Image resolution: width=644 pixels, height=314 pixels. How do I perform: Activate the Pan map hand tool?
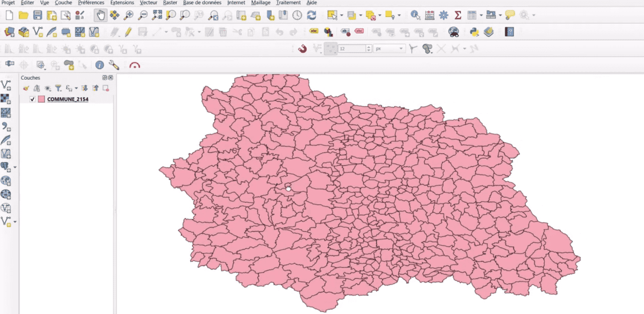pyautogui.click(x=101, y=15)
